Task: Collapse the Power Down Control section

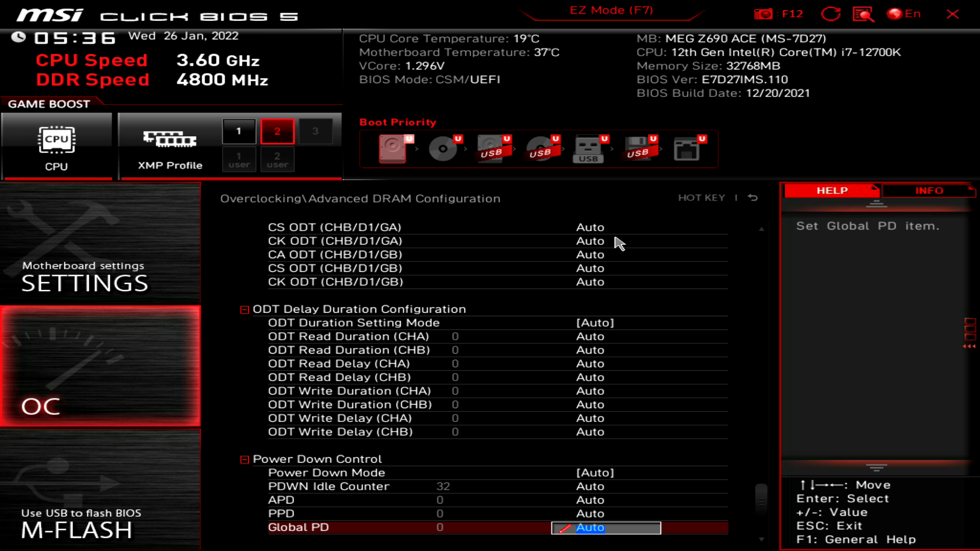Action: (x=244, y=459)
